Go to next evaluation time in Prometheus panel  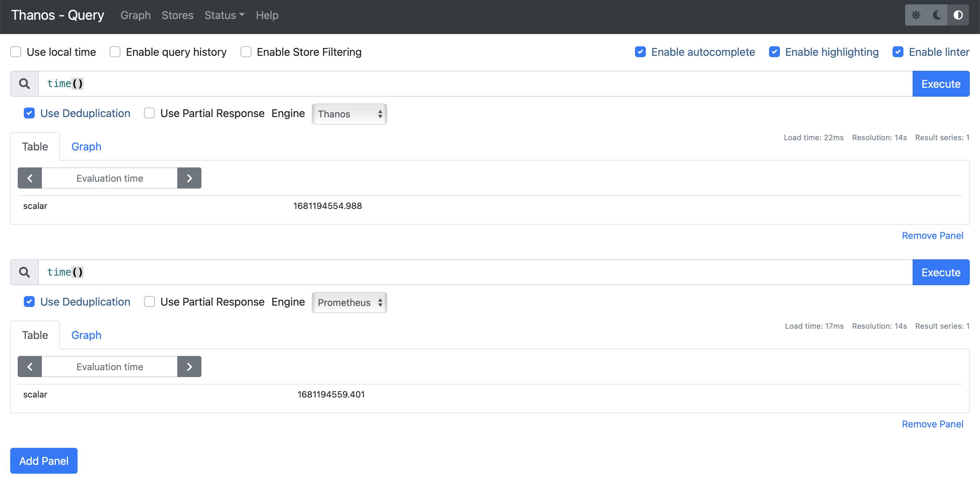point(190,367)
